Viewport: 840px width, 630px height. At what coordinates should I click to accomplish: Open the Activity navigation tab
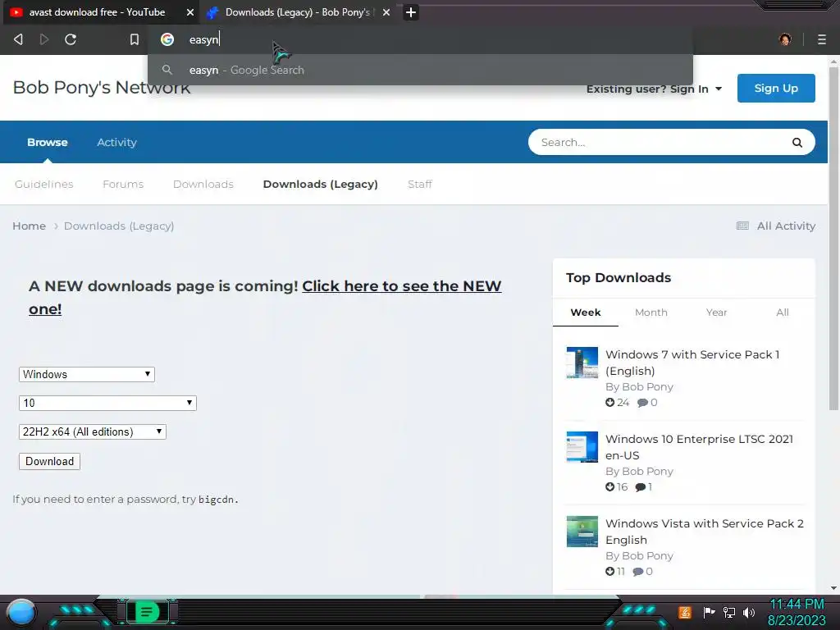coord(116,143)
